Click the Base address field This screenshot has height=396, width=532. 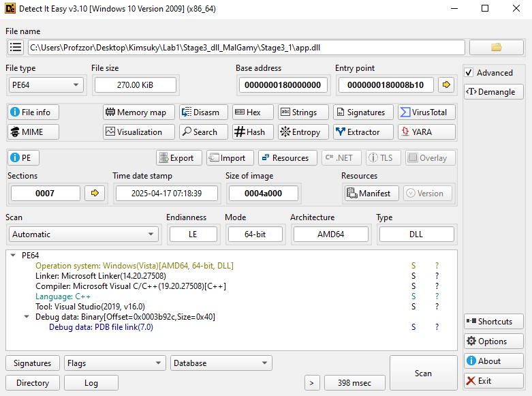[283, 85]
